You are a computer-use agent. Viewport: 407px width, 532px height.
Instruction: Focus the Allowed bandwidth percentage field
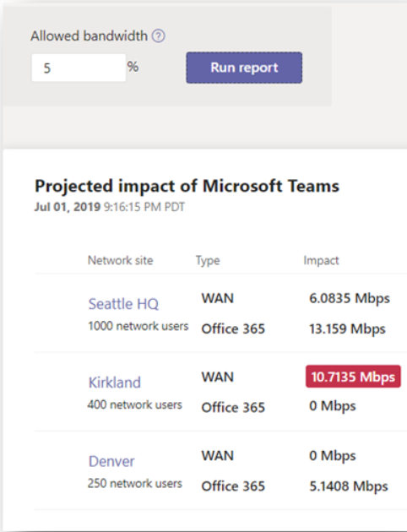pyautogui.click(x=79, y=68)
